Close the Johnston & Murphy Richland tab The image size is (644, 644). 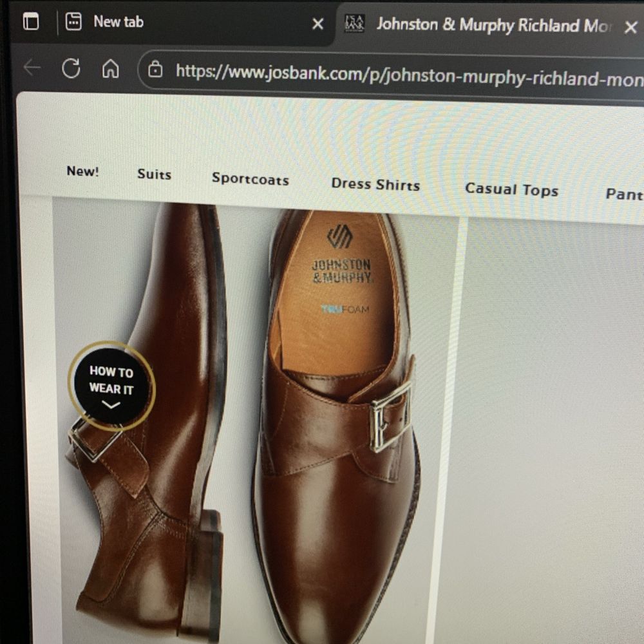point(630,27)
